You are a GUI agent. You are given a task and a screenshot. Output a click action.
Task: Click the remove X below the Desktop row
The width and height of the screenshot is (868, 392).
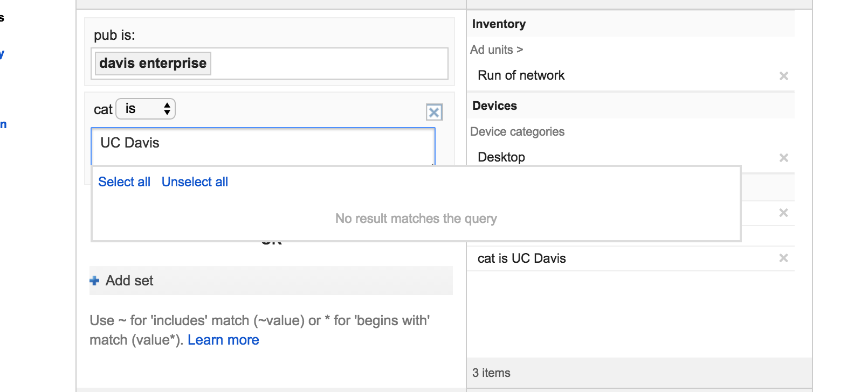(x=783, y=213)
